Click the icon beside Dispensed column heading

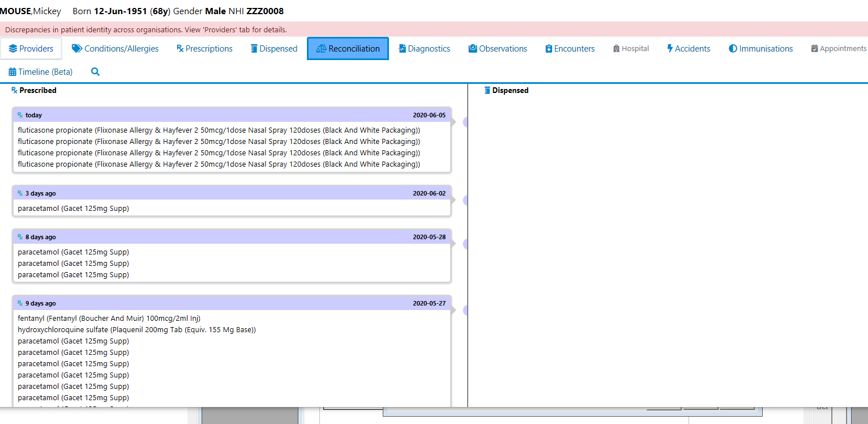point(488,90)
